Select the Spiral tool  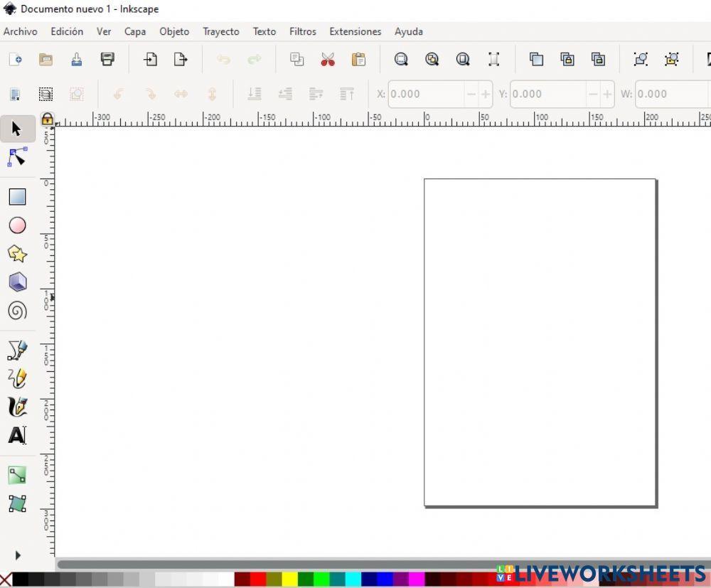click(17, 311)
